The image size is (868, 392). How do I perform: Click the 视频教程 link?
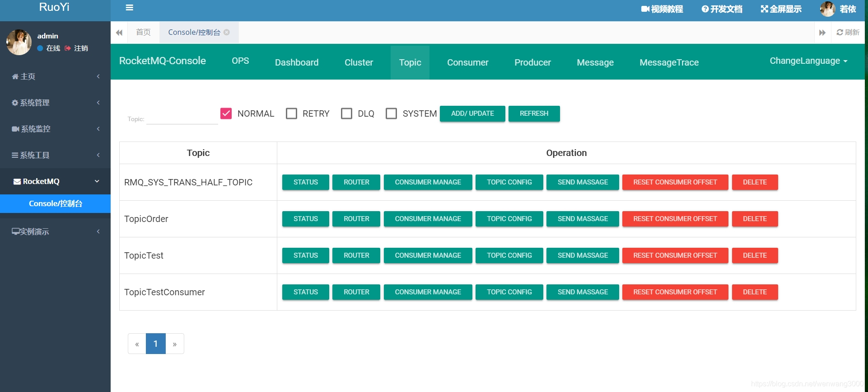662,9
